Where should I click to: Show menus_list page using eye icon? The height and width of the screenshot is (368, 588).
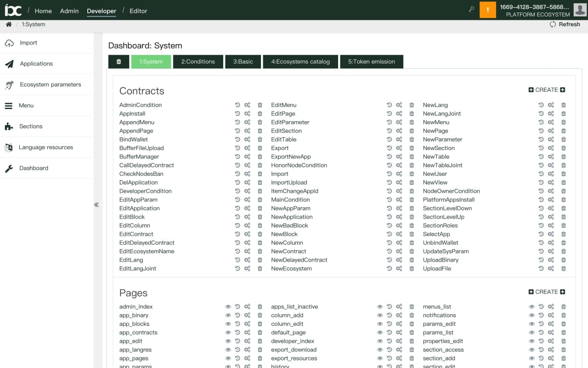[x=531, y=307]
